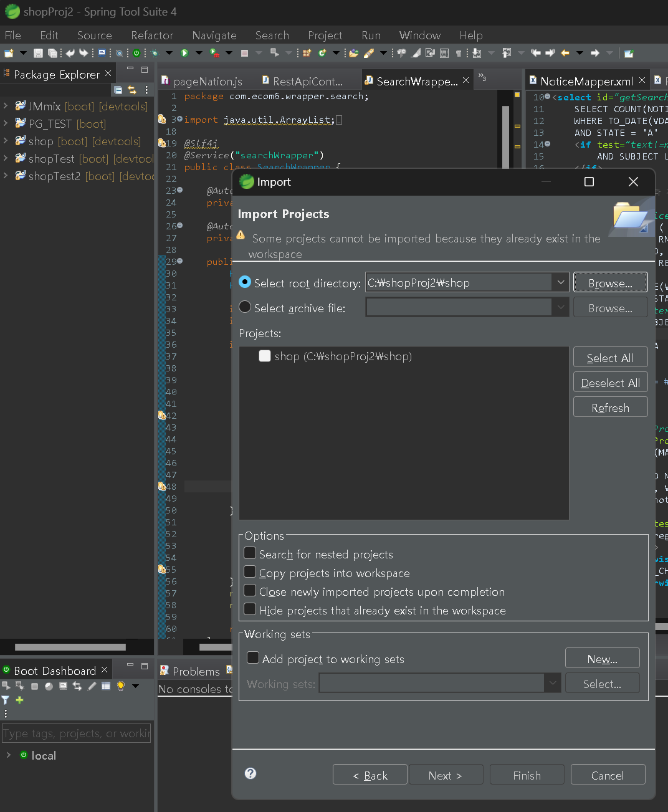Click the Debug bug icon in toolbar
668x812 pixels.
coord(155,53)
